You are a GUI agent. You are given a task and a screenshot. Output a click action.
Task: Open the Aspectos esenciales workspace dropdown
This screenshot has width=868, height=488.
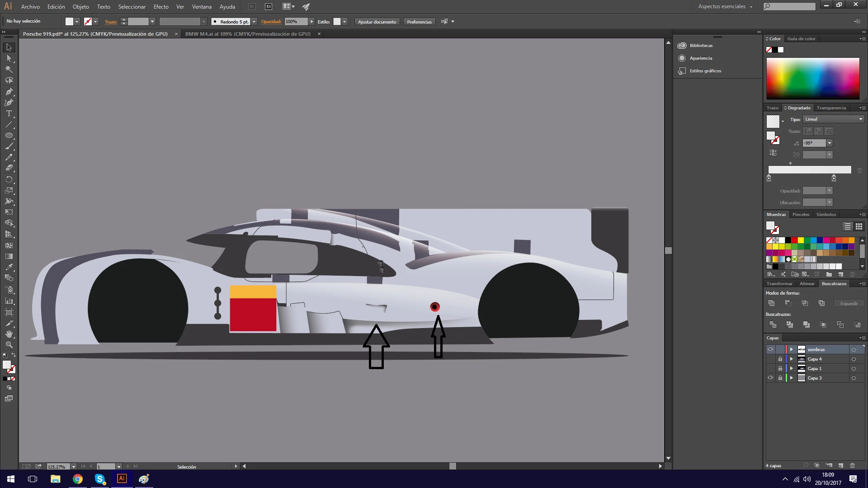click(x=725, y=6)
